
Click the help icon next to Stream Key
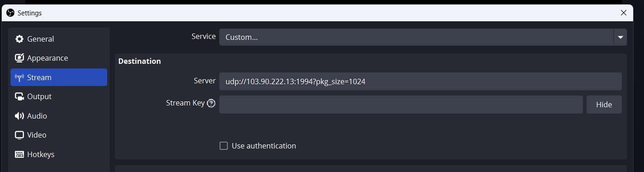point(211,103)
